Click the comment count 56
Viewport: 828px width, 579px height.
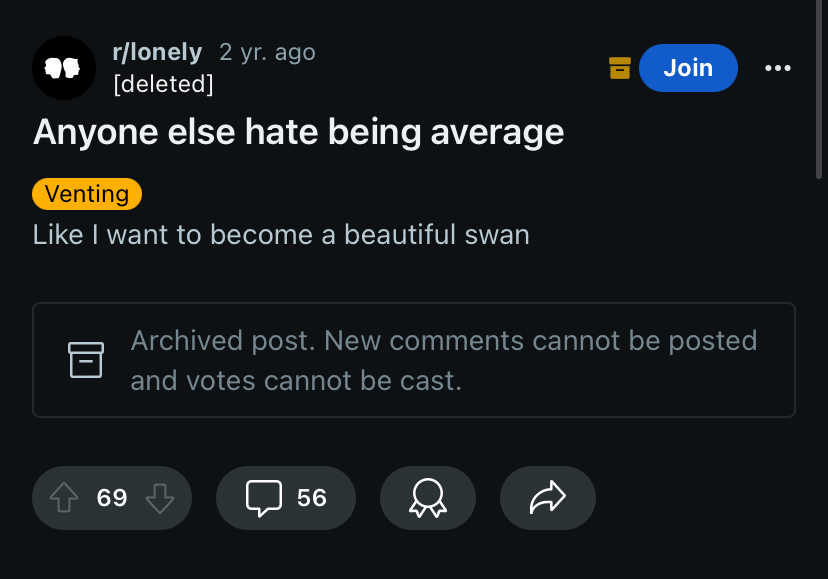(x=312, y=498)
